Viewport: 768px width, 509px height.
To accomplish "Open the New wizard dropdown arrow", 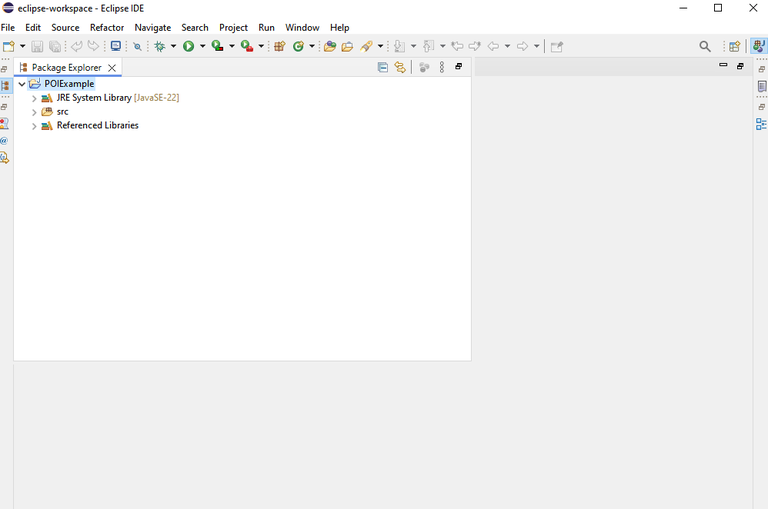I will 23,47.
